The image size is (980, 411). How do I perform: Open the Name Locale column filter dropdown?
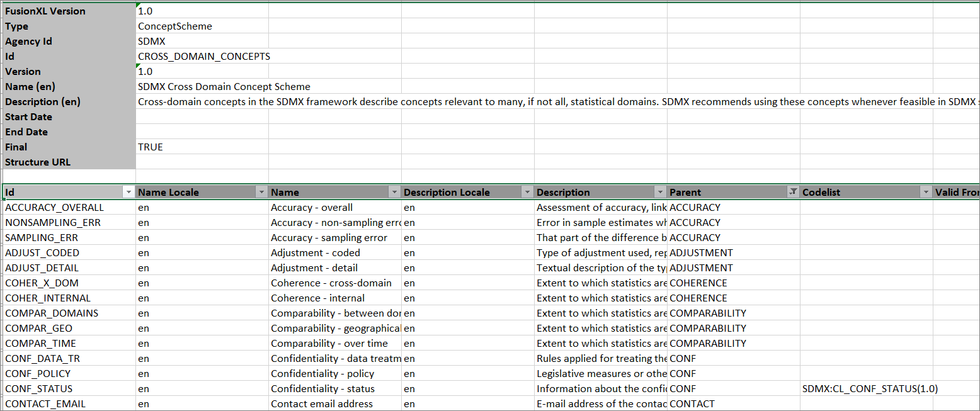(x=261, y=193)
